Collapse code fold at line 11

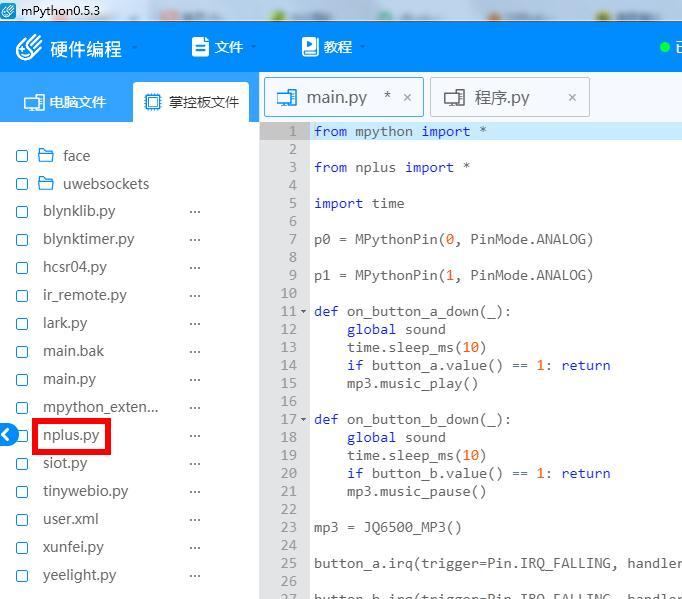pyautogui.click(x=304, y=311)
